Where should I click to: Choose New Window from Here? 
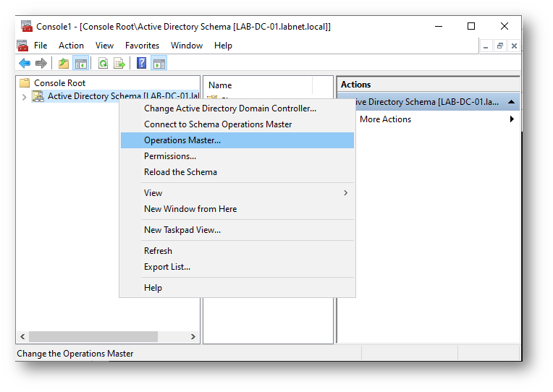click(237, 209)
